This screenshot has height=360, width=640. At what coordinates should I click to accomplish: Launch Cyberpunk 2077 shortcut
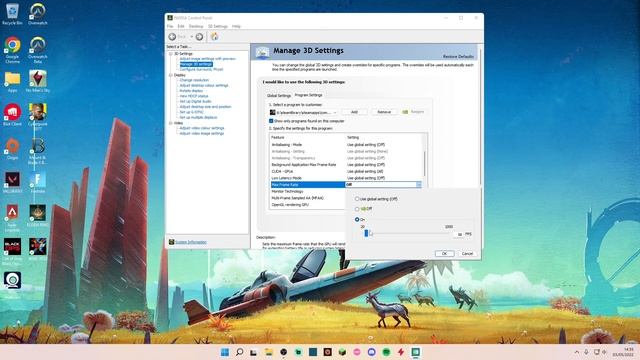pos(38,116)
